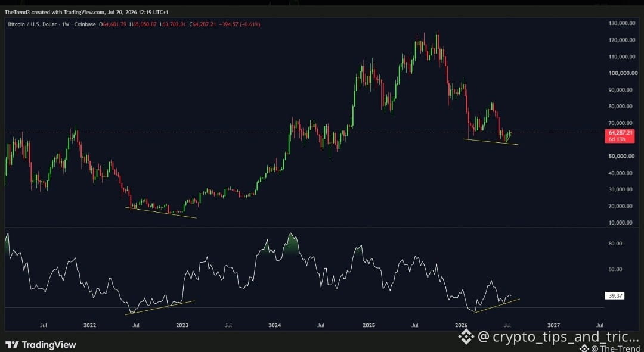Click the change value −394.57 (−0.61%)
The height and width of the screenshot is (352, 644).
tap(240, 24)
